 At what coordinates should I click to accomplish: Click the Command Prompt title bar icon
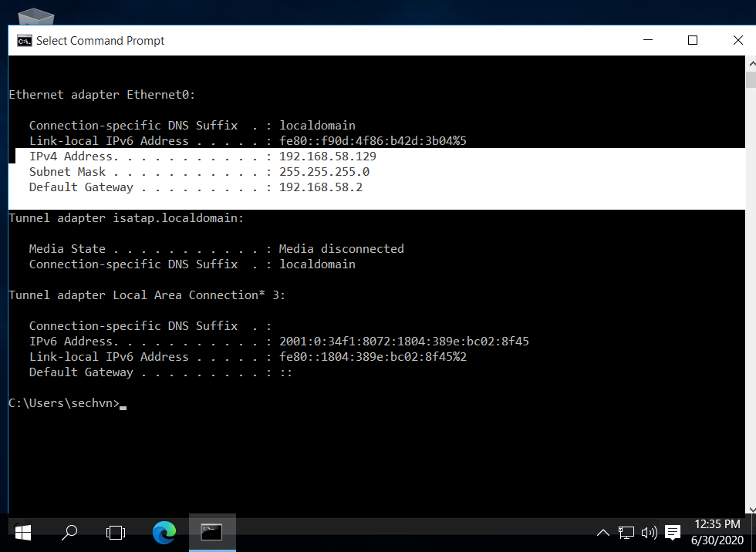tap(24, 41)
